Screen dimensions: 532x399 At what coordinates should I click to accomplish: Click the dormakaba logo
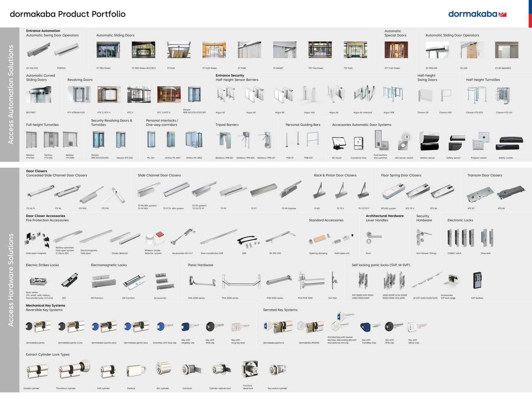[x=477, y=14]
